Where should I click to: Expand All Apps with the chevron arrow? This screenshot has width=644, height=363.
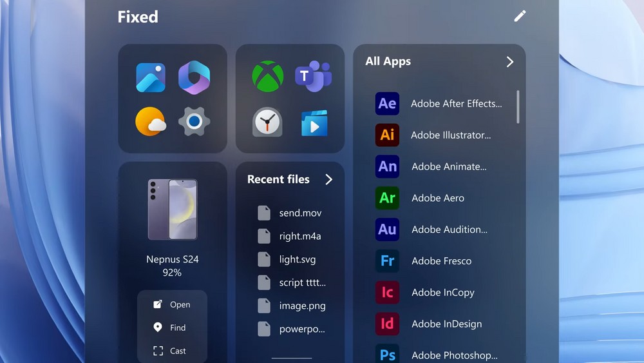click(510, 62)
